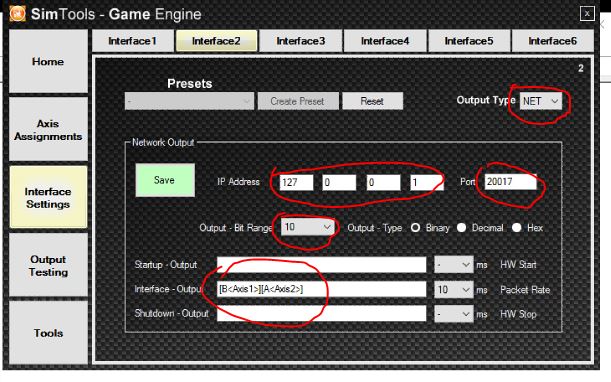
Task: Click the SimTools app logo icon
Action: [17, 14]
